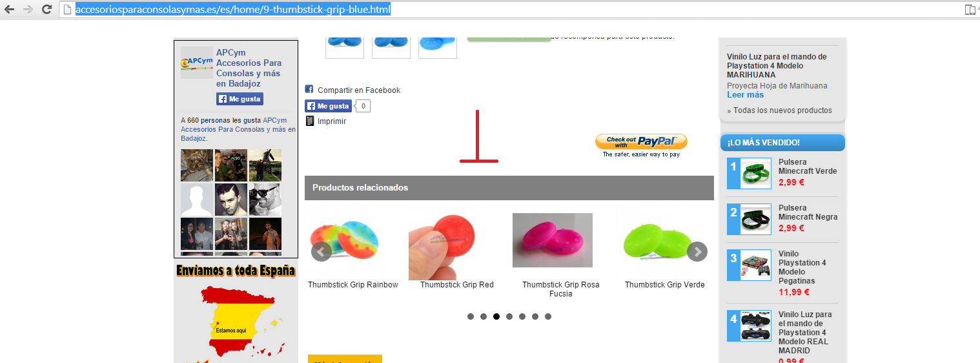Click the Imprimir printer icon

pos(309,121)
